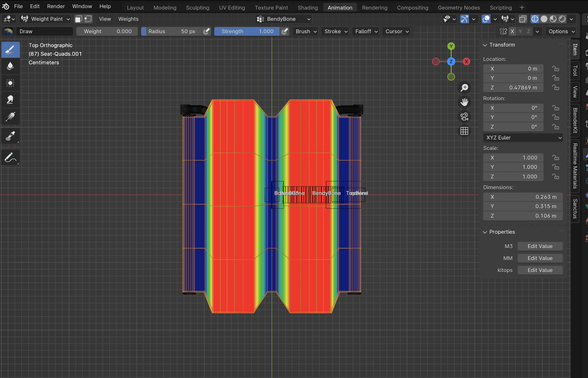588x378 pixels.
Task: Open the Weight Paint mode dropdown
Action: (x=45, y=19)
